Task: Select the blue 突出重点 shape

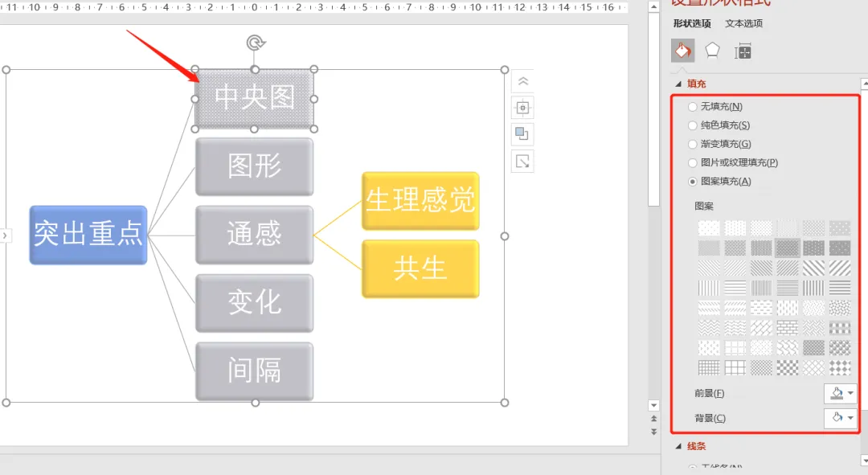Action: click(88, 235)
